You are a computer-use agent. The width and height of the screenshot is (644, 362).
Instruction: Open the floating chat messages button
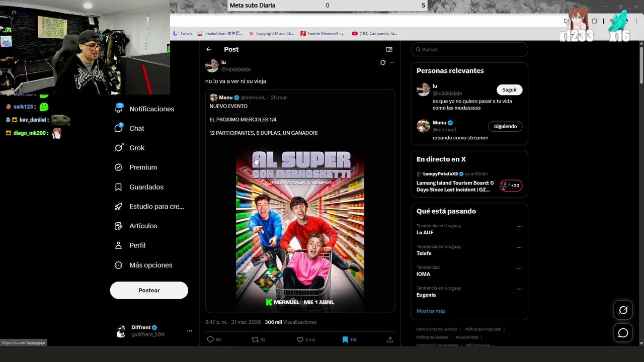(623, 333)
